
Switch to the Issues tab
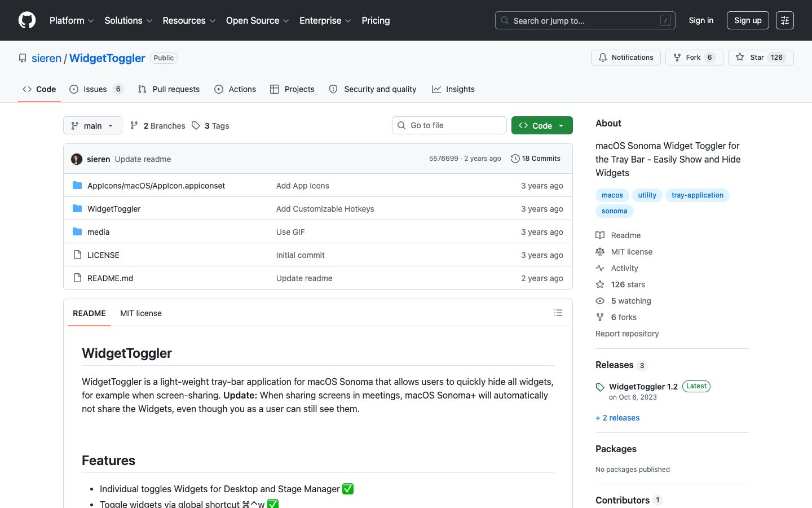coord(96,89)
